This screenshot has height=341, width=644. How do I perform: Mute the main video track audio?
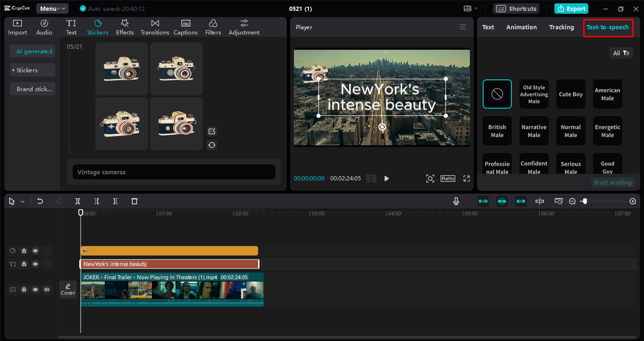(47, 290)
